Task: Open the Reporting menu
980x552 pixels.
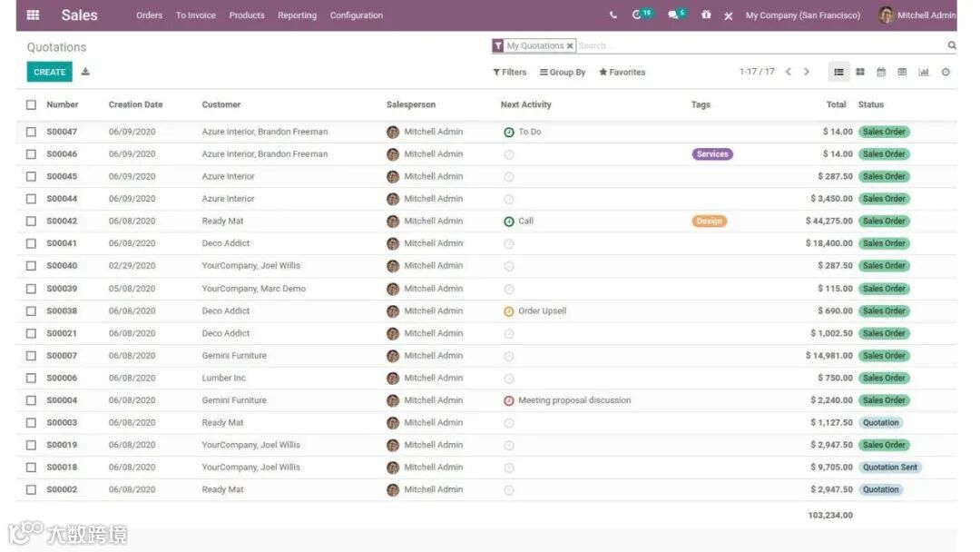Action: (x=298, y=15)
